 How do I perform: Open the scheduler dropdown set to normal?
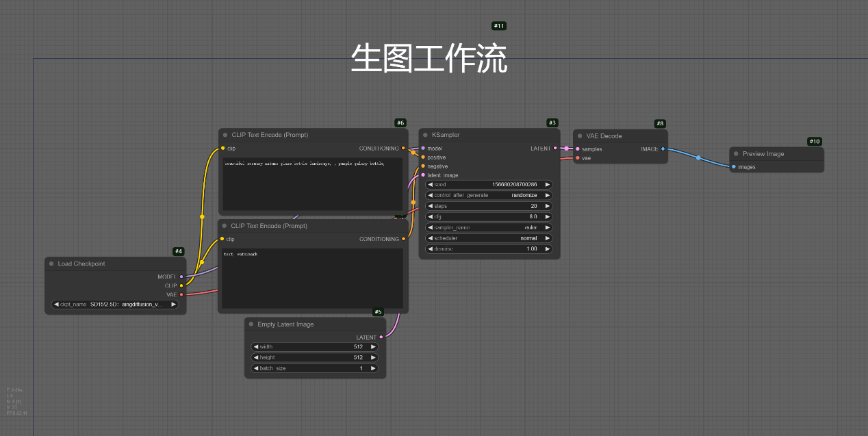489,238
